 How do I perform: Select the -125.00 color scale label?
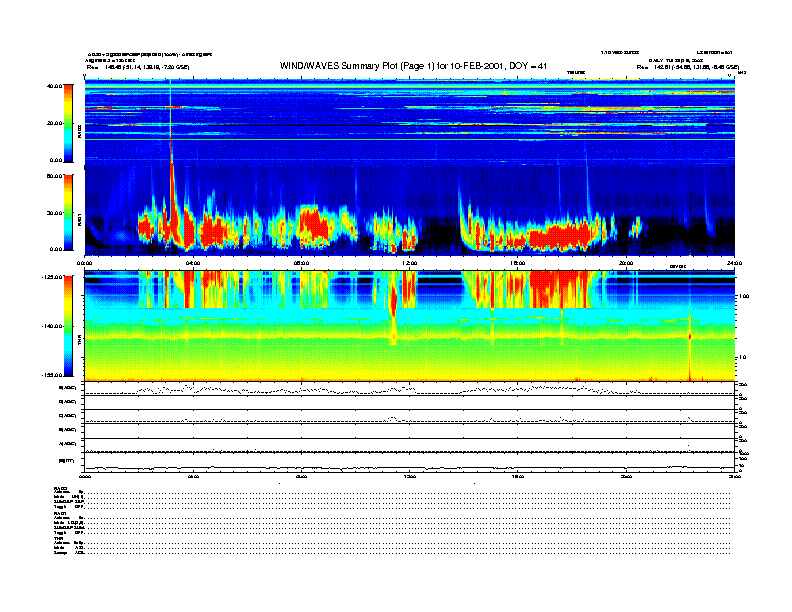click(52, 277)
